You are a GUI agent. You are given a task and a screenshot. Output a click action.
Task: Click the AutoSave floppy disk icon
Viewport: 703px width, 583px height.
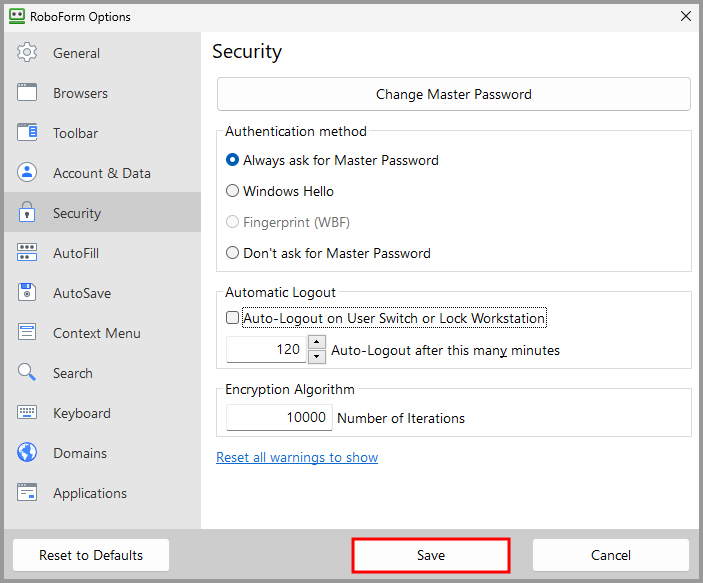click(x=27, y=292)
